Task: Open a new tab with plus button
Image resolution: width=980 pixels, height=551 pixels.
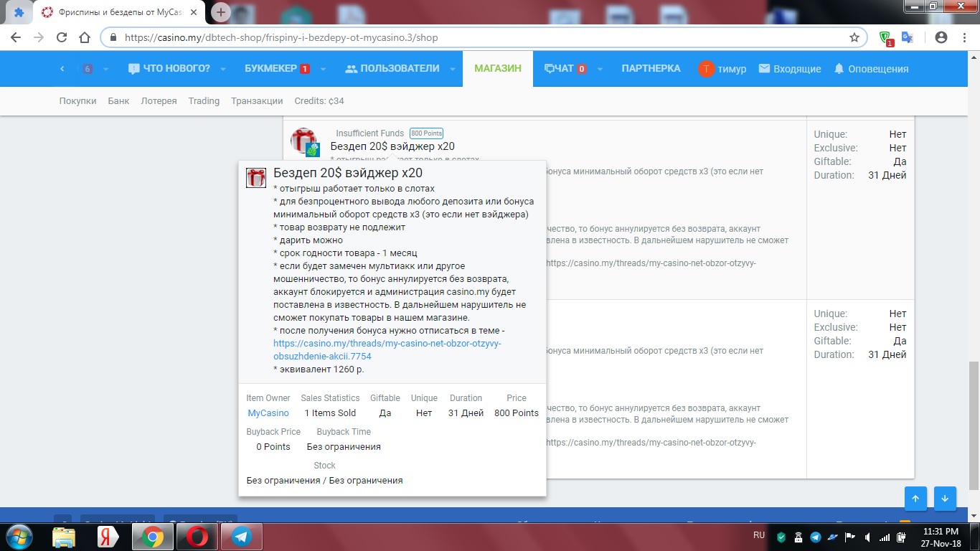Action: (x=221, y=12)
